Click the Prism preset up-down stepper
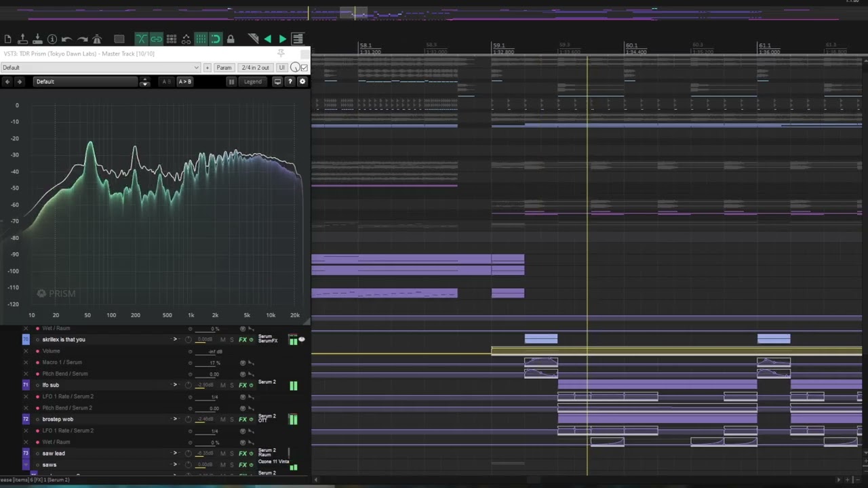Image resolution: width=868 pixels, height=488 pixels. click(x=144, y=82)
